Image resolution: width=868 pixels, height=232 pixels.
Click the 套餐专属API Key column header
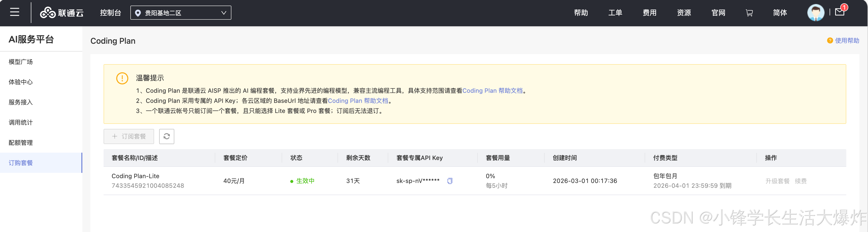pos(420,158)
